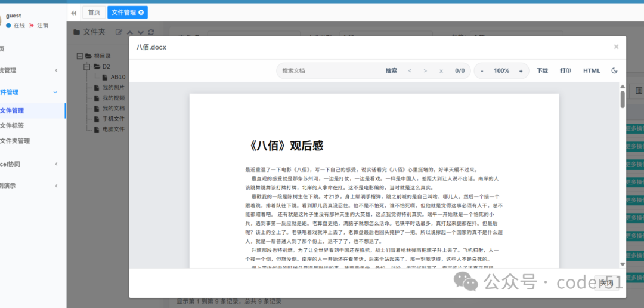
Task: Switch to the 首页 tab
Action: tap(94, 13)
